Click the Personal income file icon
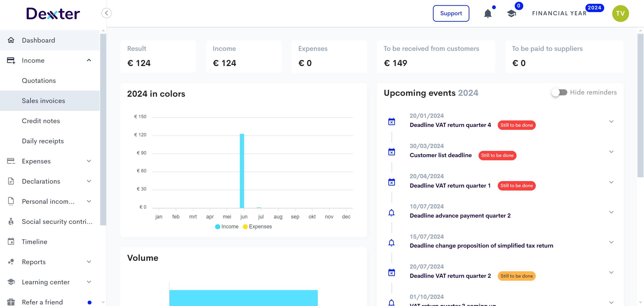Screen dimensions: 644x306 point(11,201)
